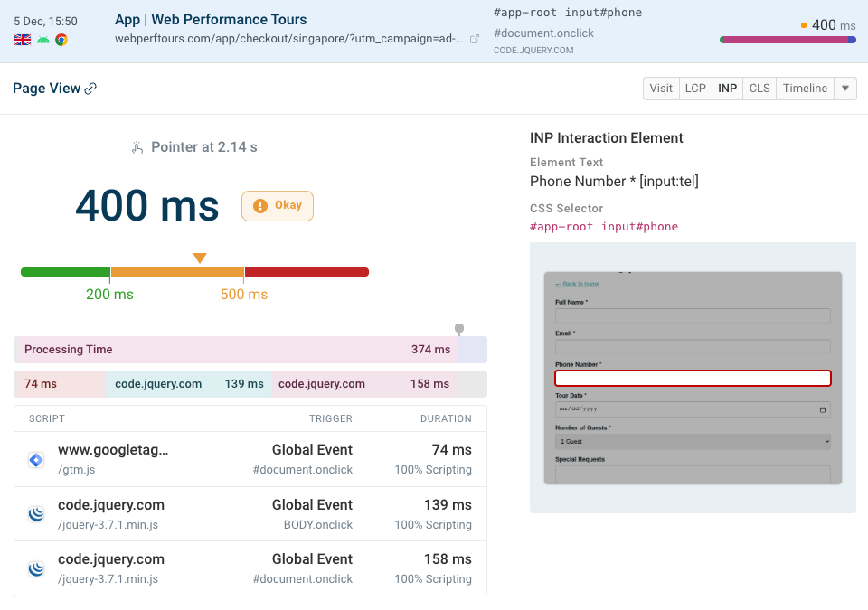Open the dropdown arrow beside Timeline tab
This screenshot has width=868, height=610.
click(844, 88)
